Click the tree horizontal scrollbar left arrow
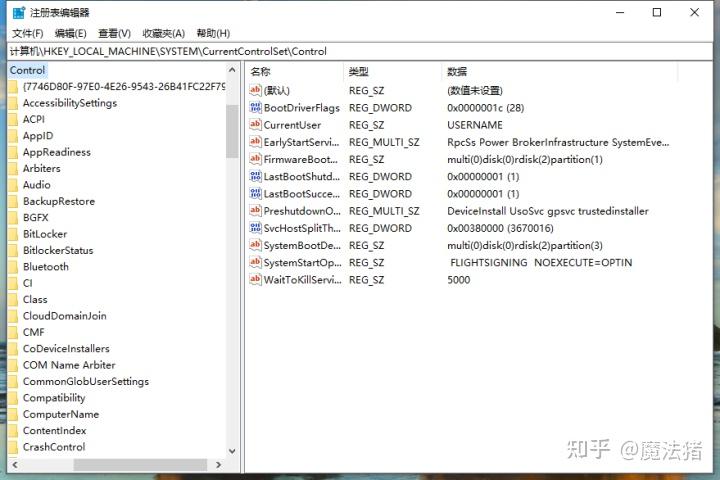The height and width of the screenshot is (480, 720). click(x=15, y=465)
